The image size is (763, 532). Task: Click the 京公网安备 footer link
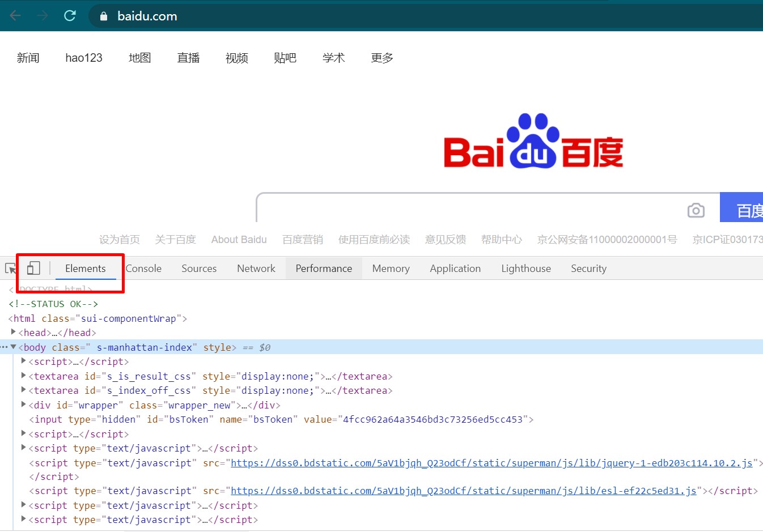pyautogui.click(x=607, y=240)
